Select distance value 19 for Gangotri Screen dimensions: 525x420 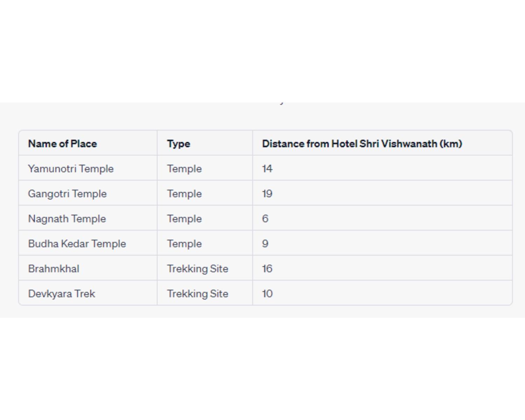coord(267,194)
